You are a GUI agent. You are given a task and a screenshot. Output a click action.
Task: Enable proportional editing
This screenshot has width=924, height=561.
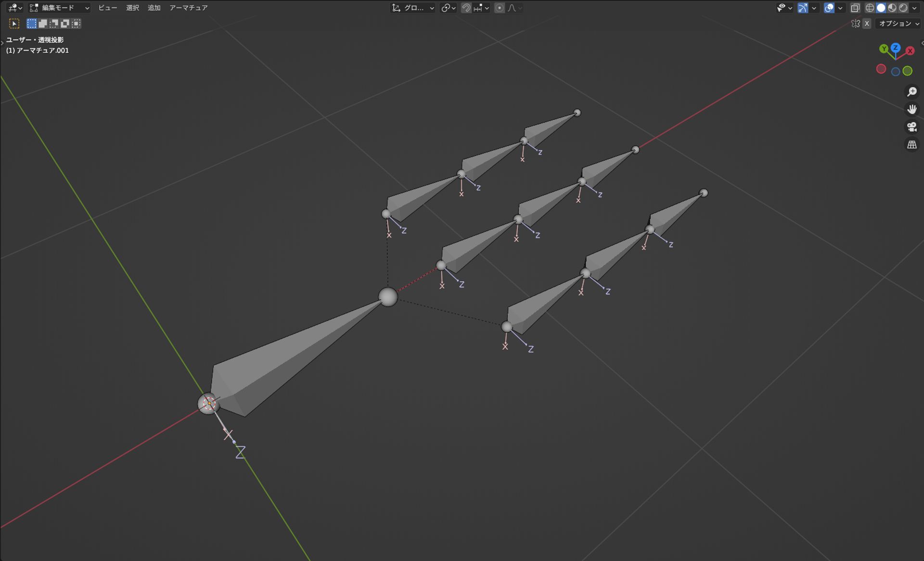click(499, 8)
